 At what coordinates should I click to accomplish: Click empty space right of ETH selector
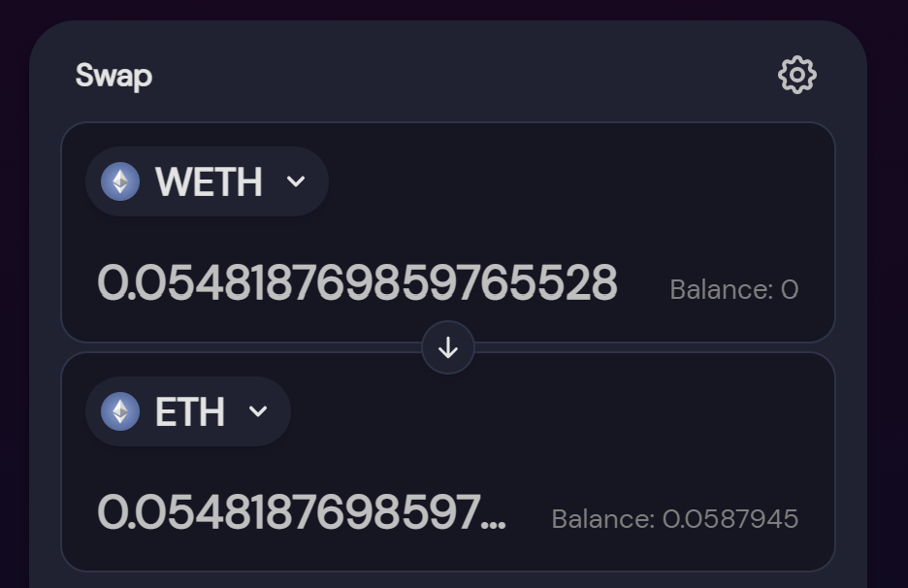(563, 411)
